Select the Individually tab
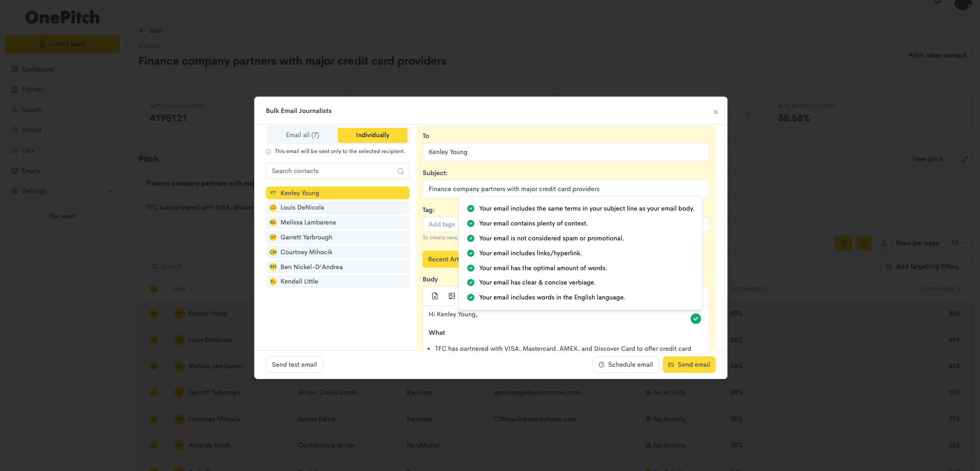Screen dimensions: 980x471 tap(373, 135)
